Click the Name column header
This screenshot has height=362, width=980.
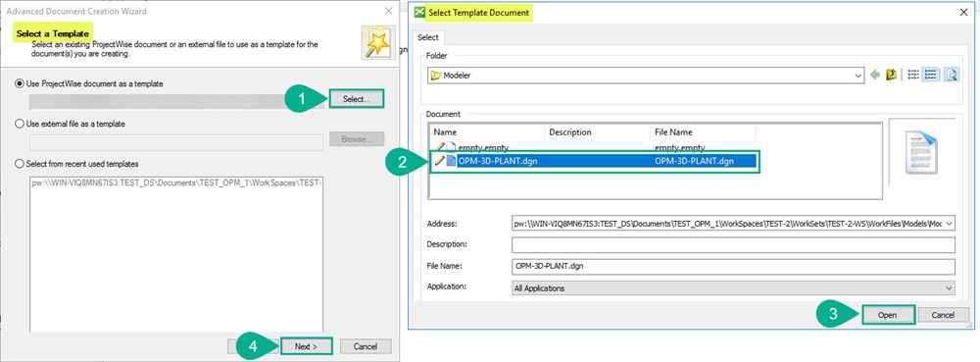pos(487,132)
